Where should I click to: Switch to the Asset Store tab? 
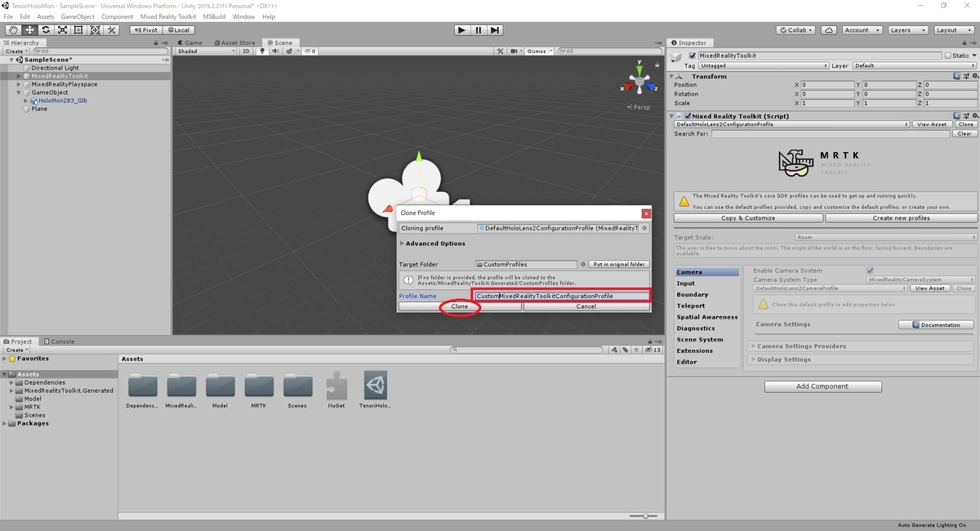[x=235, y=42]
